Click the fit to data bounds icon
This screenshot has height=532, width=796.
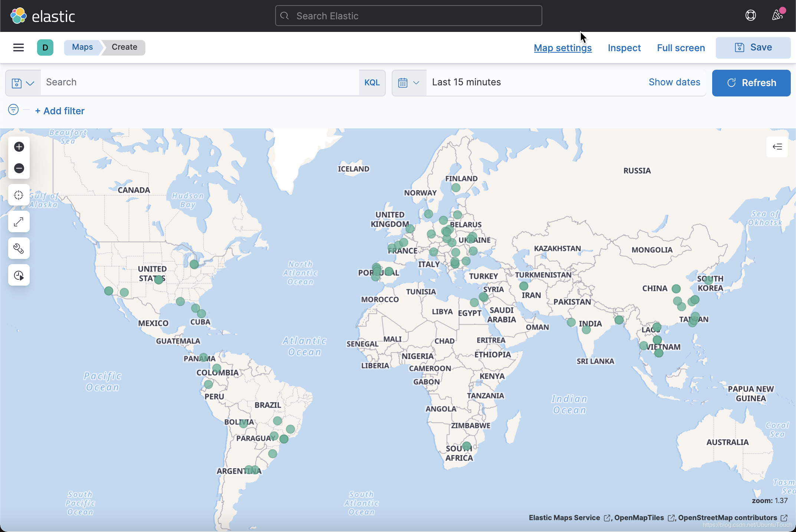[19, 195]
